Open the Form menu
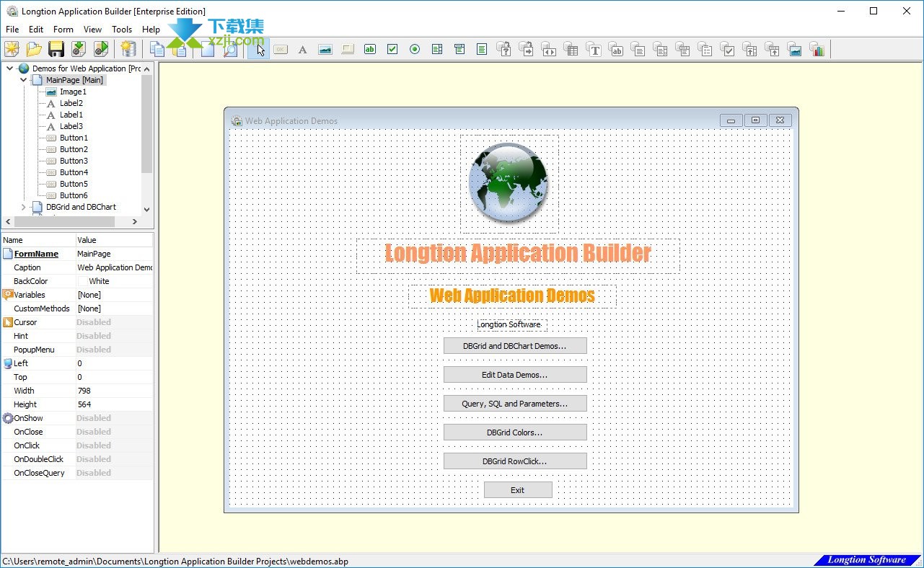Image resolution: width=924 pixels, height=568 pixels. (63, 30)
